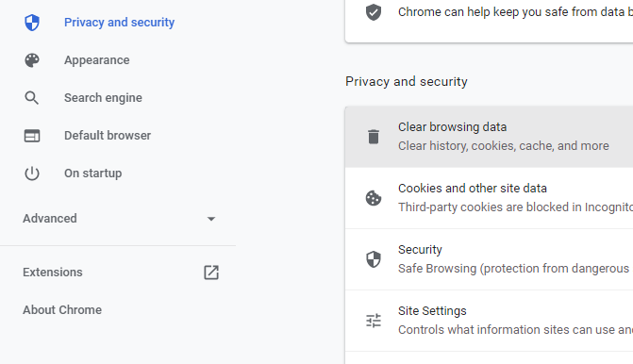
Task: Click the Site Settings sliders icon
Action: 374,321
